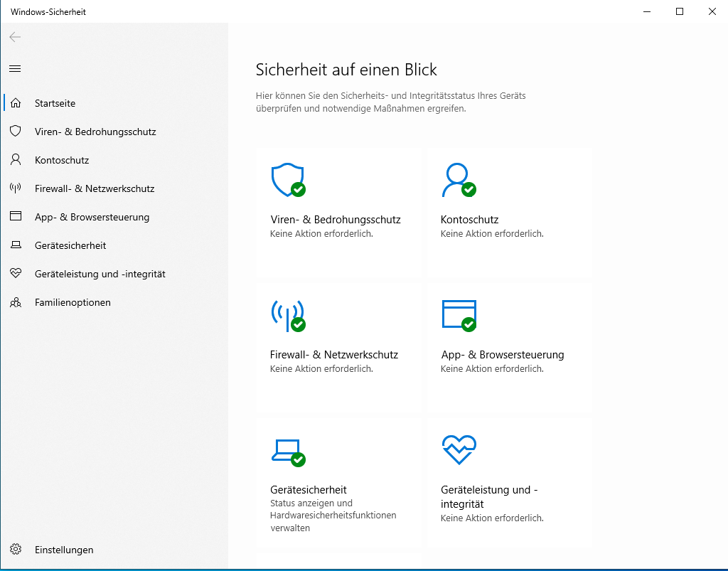
Task: Close the Windows-Sicherheit window
Action: [712, 11]
